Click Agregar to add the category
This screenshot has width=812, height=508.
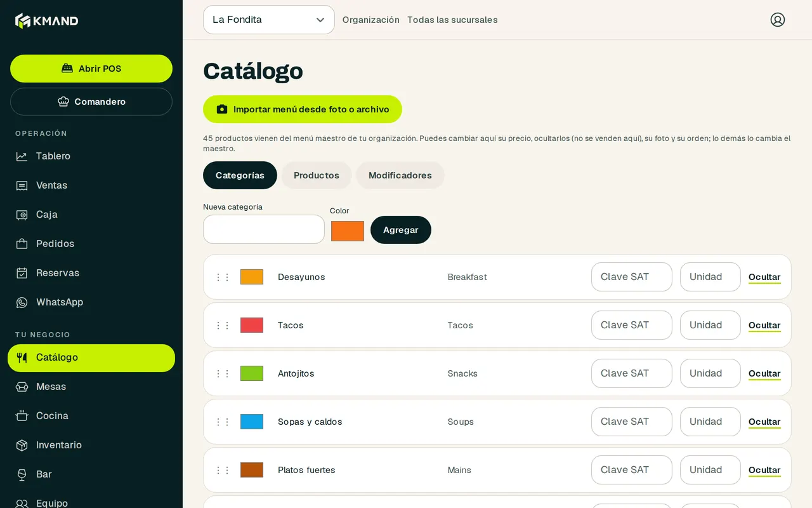pos(401,230)
